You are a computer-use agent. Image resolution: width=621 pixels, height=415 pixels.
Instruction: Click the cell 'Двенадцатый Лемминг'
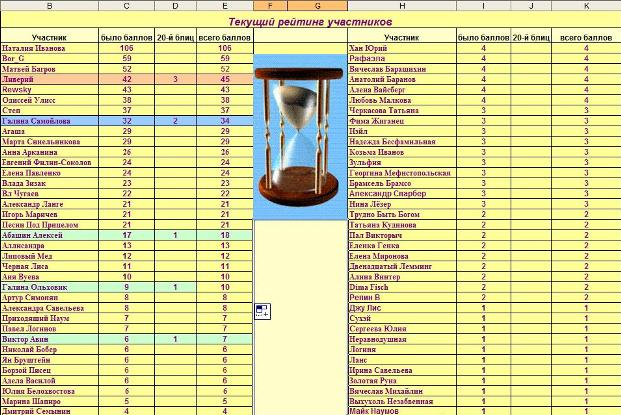402,266
